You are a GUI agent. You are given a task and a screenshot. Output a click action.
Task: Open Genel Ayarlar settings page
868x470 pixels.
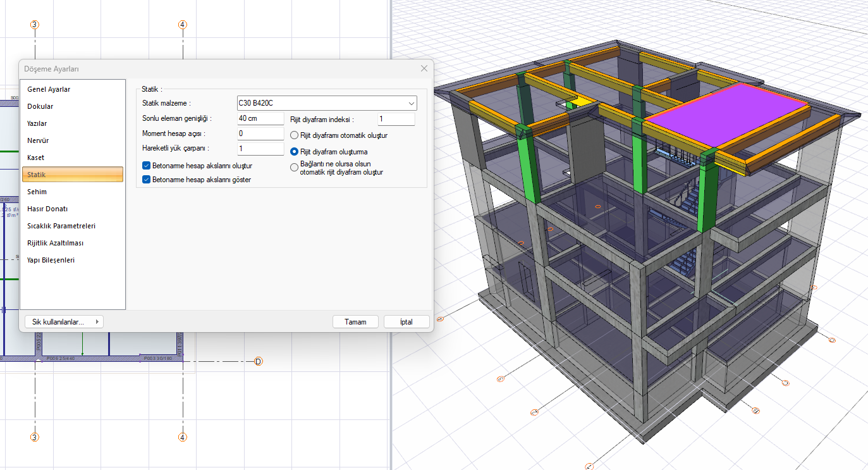pos(72,89)
